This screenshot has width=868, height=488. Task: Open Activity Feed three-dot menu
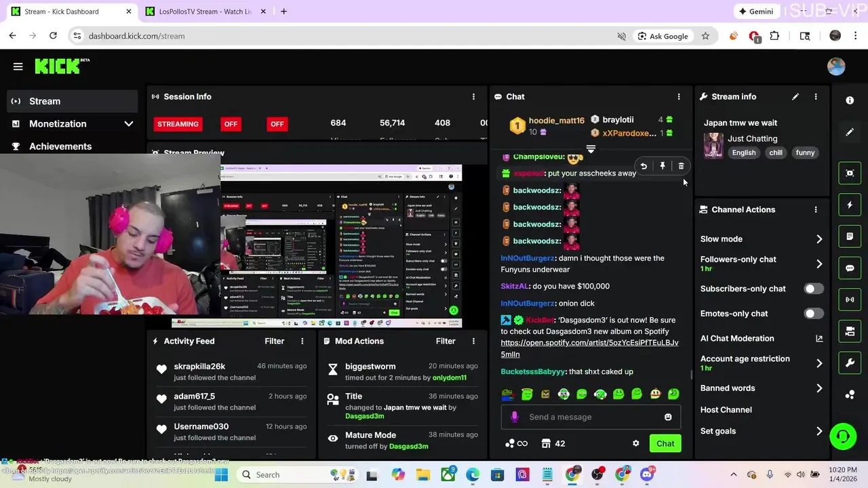(302, 341)
